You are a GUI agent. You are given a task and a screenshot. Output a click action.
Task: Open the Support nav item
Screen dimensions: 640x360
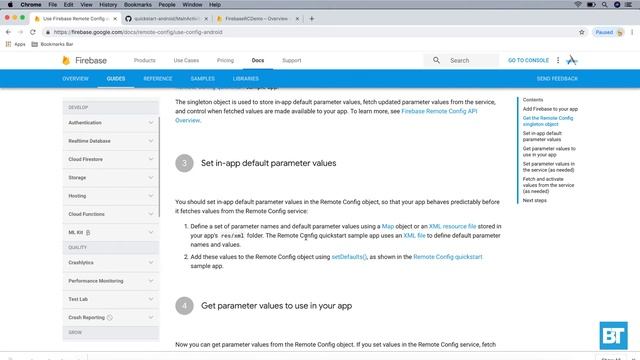point(291,60)
